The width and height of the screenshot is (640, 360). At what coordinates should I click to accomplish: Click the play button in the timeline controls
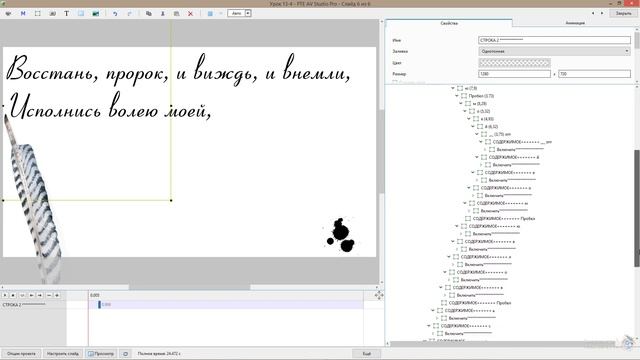tap(5, 295)
